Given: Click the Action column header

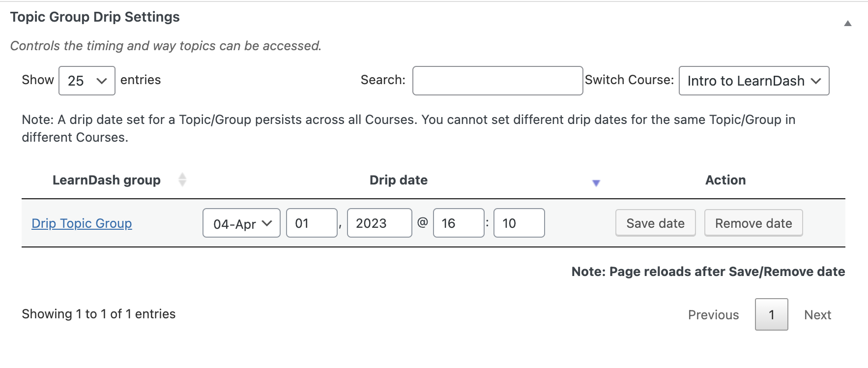Looking at the screenshot, I should [x=725, y=180].
